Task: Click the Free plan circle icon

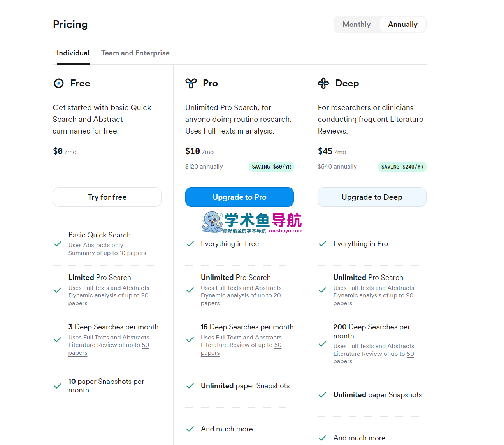Action: point(59,83)
